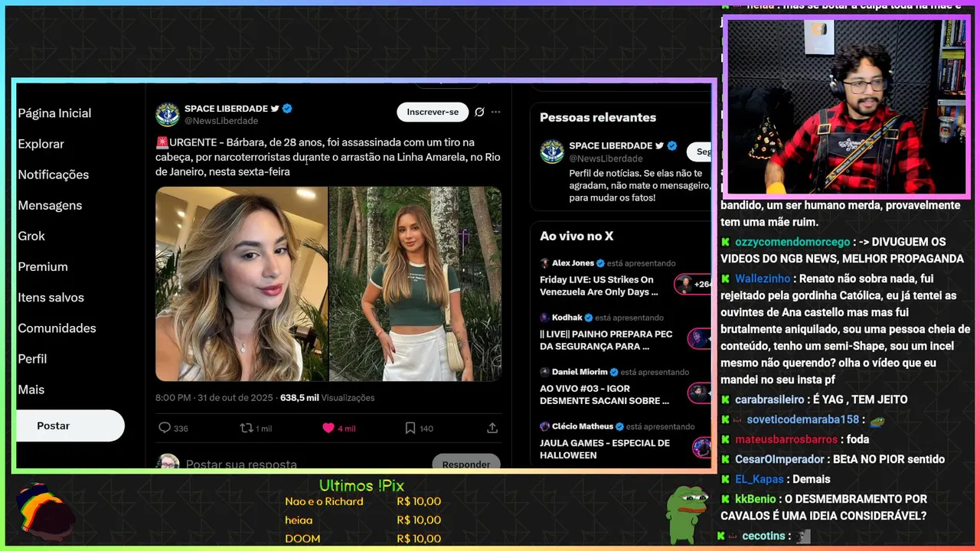Click the @NewsLiberdade handle on the post
Screen dimensions: 980x551
coord(221,121)
